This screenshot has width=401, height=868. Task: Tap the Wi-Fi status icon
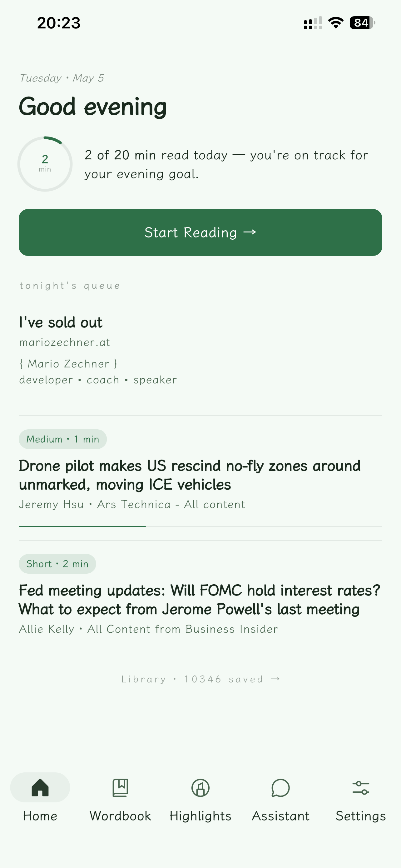coord(336,22)
